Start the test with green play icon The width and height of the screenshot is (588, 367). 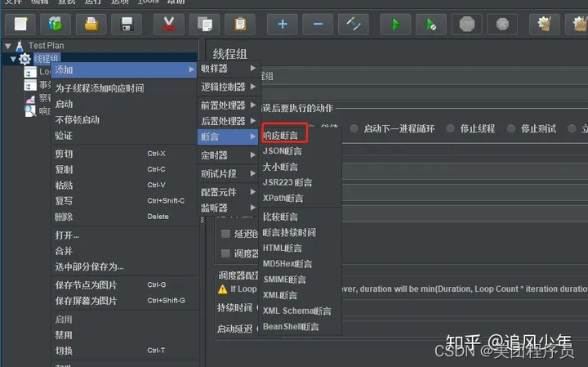tap(395, 25)
